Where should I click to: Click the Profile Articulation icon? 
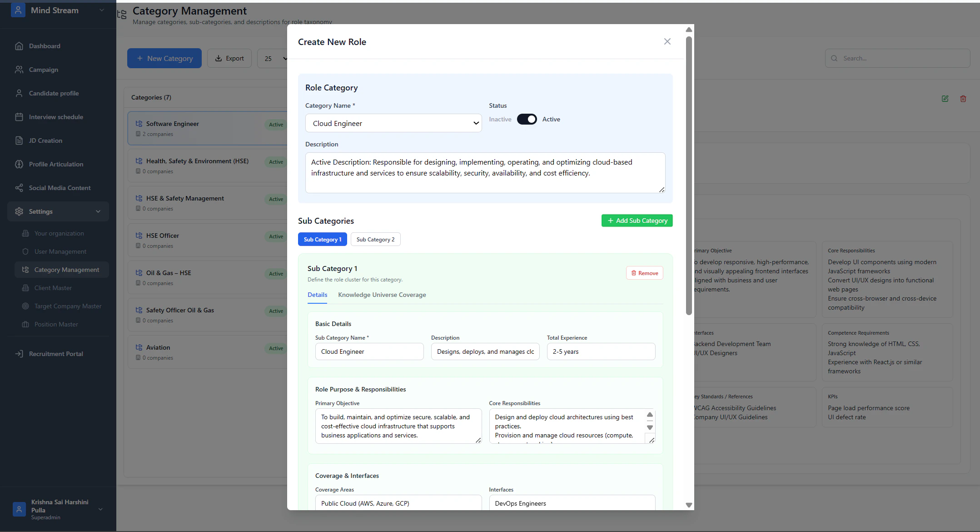tap(19, 164)
